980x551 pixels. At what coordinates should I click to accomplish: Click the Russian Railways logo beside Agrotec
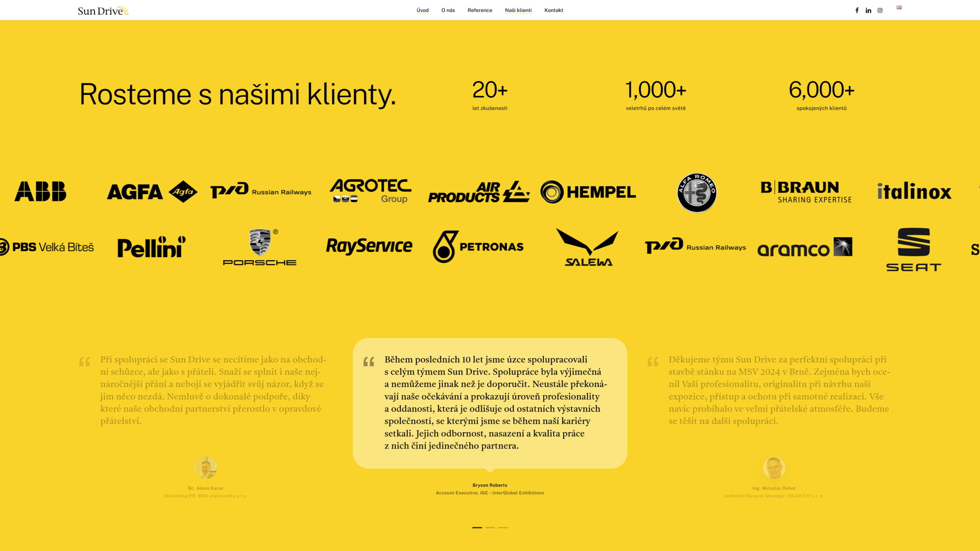click(261, 191)
